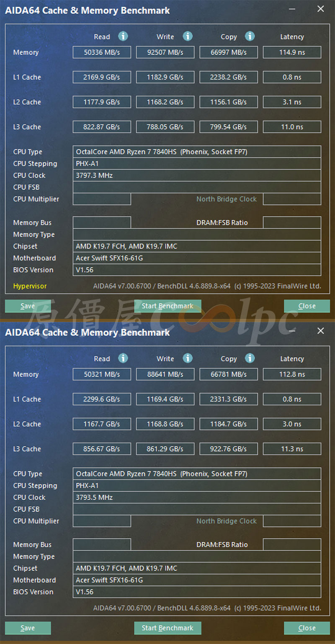Click the empty CPU Multiplier field in upper window
The height and width of the screenshot is (644, 335).
click(102, 199)
